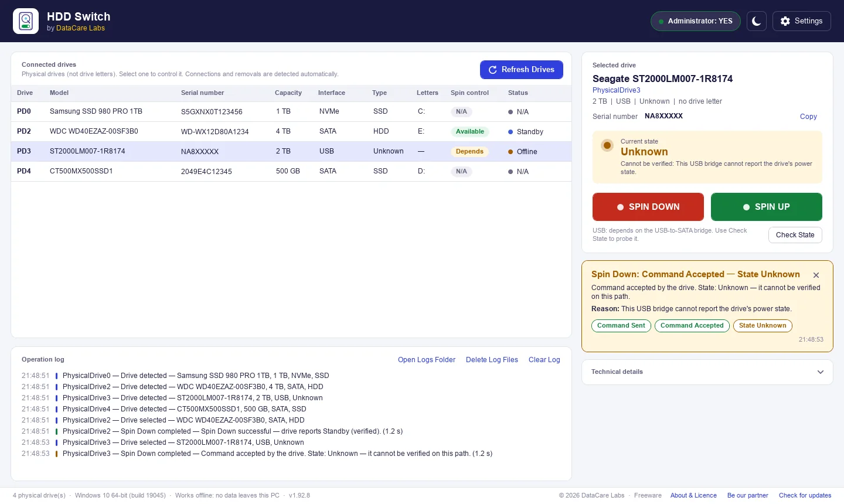
Task: Click the Available spin control badge
Action: click(470, 131)
